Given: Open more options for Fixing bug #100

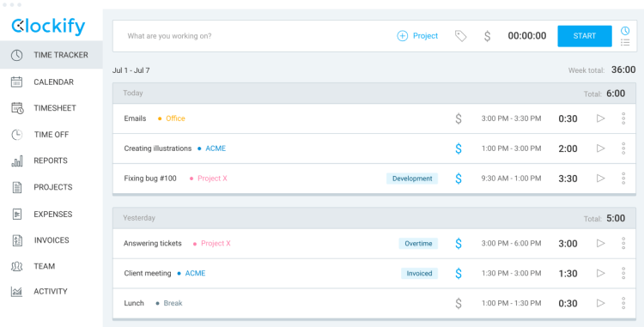Looking at the screenshot, I should (x=623, y=179).
